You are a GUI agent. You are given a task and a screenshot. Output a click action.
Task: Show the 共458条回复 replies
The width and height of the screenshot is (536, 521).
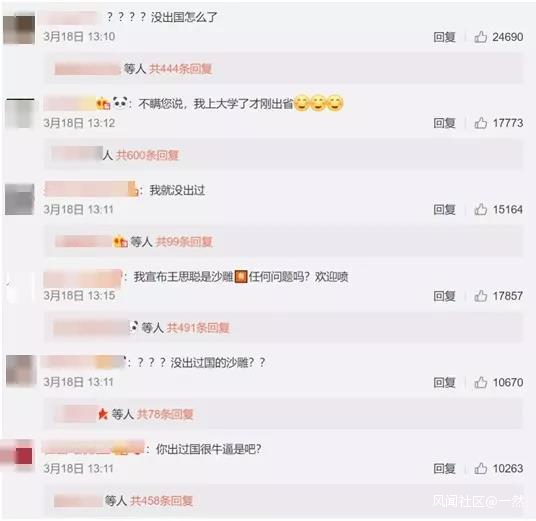(x=162, y=501)
